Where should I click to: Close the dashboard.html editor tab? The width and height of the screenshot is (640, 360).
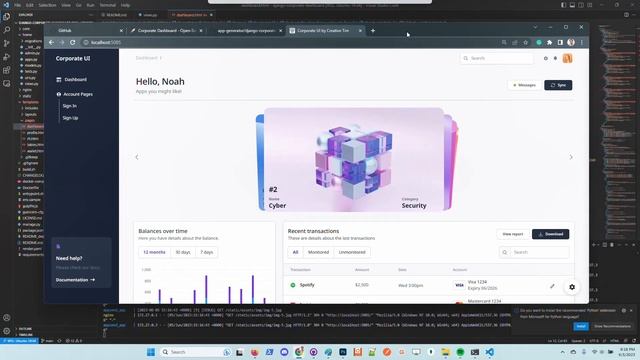[211, 15]
